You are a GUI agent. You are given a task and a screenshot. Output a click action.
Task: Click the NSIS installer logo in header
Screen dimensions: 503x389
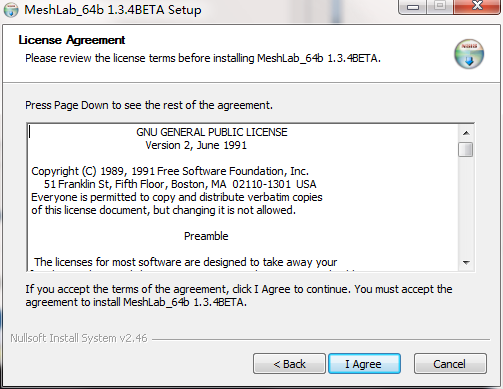coord(469,54)
